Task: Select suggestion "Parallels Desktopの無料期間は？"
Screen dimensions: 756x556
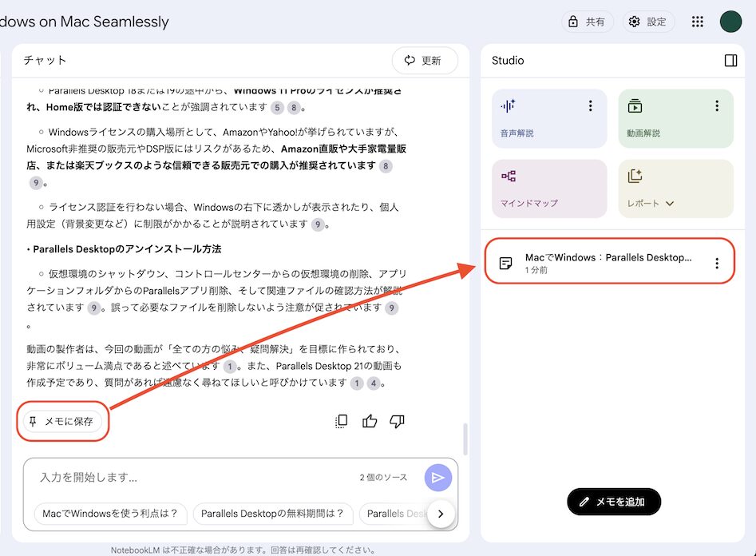Action: [x=272, y=514]
